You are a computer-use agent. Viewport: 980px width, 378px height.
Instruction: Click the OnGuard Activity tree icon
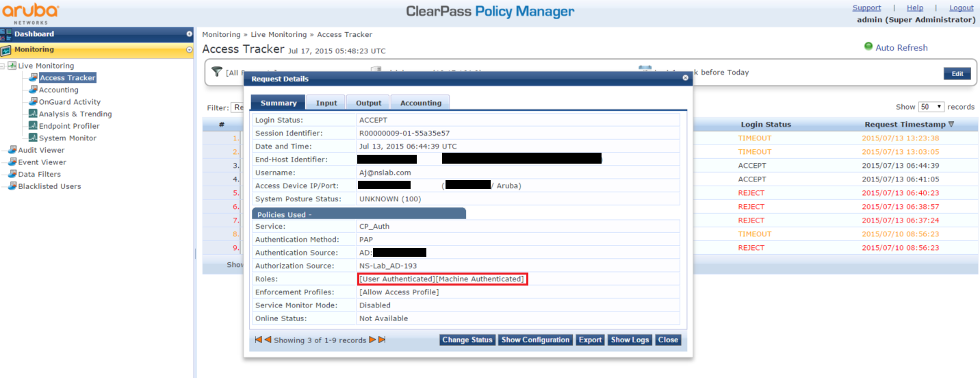33,102
